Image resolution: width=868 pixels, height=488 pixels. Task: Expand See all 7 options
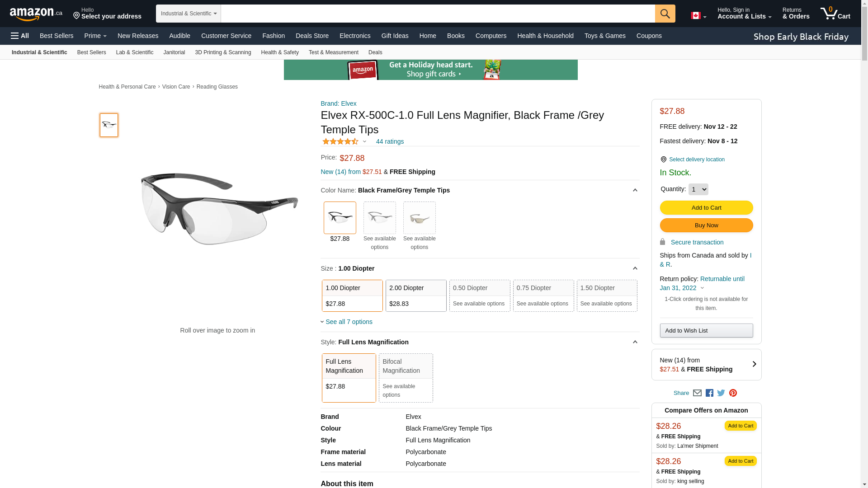349,322
